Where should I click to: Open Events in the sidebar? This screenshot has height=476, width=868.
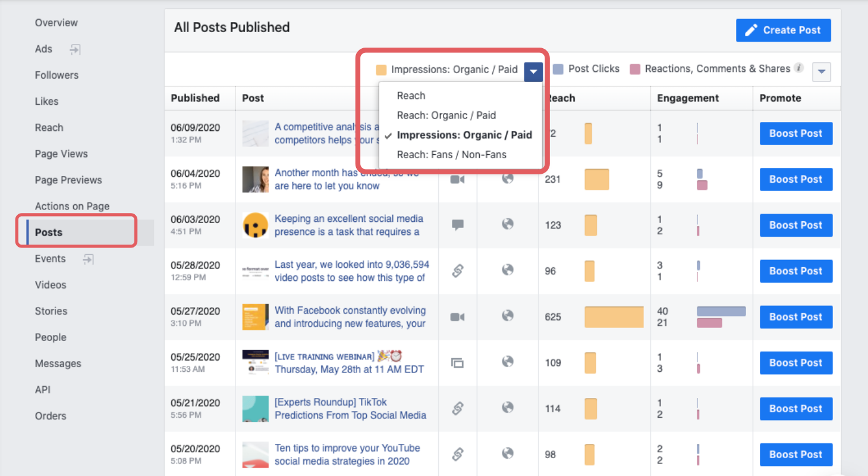[x=50, y=259]
